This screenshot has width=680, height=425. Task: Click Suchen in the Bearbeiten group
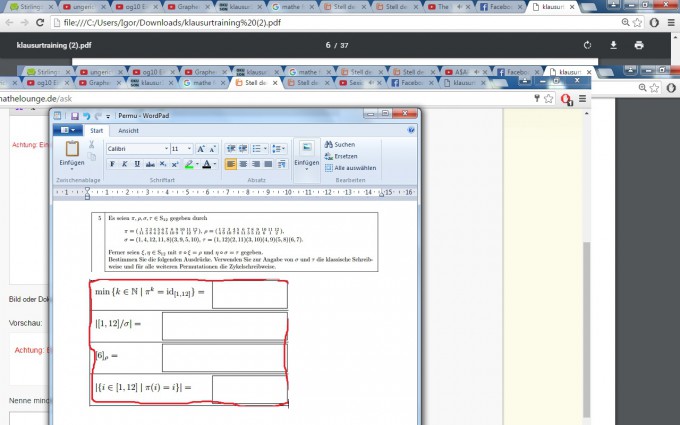(343, 144)
